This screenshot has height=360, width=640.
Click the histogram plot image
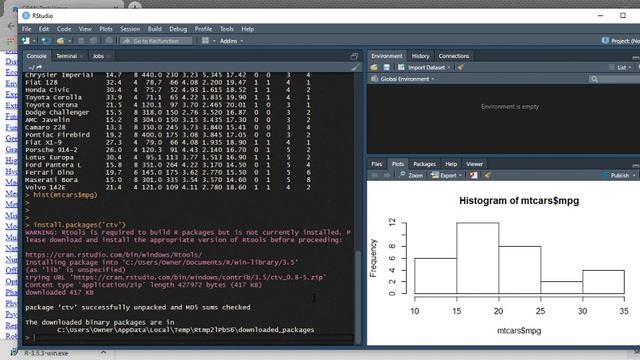point(503,263)
